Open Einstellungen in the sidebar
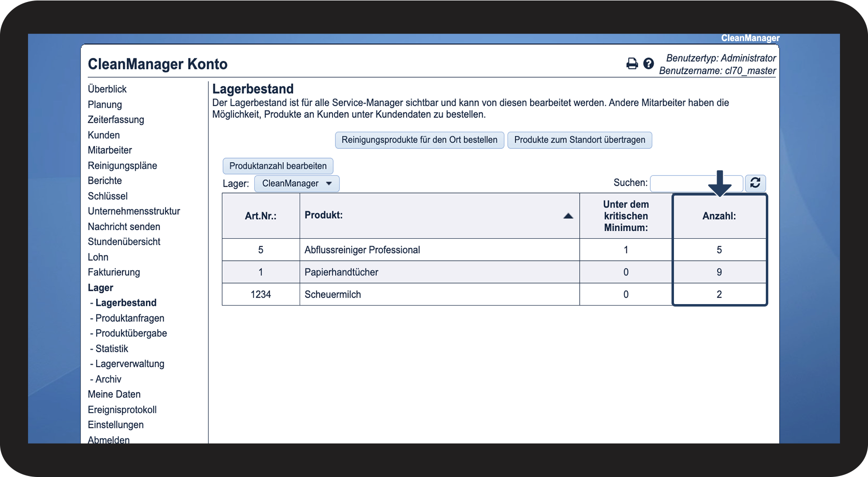Viewport: 868px width, 477px height. click(x=115, y=425)
